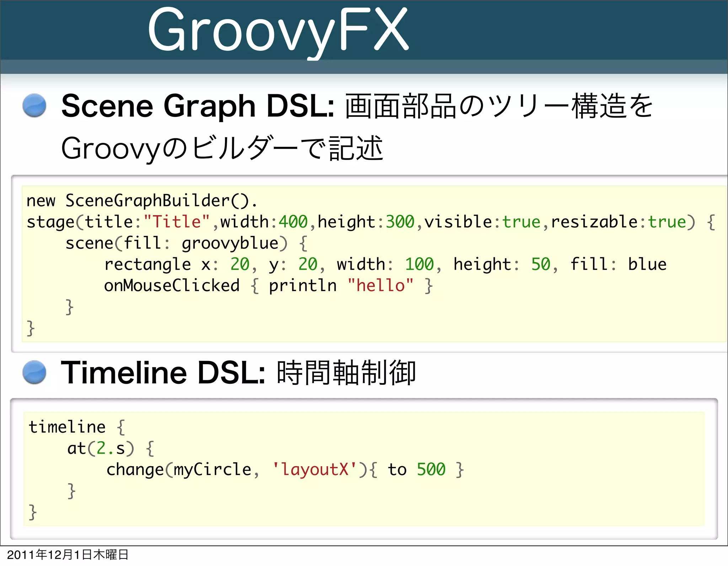Click the word 'rectangle' in the code
Screen dimensions: 728x566
(x=148, y=265)
